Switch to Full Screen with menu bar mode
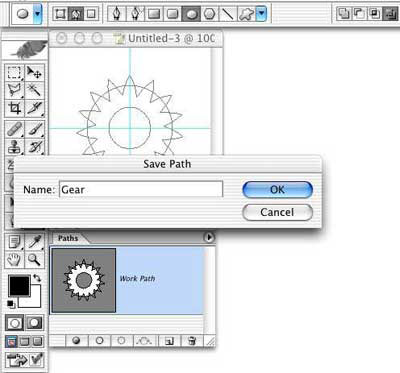 25,341
